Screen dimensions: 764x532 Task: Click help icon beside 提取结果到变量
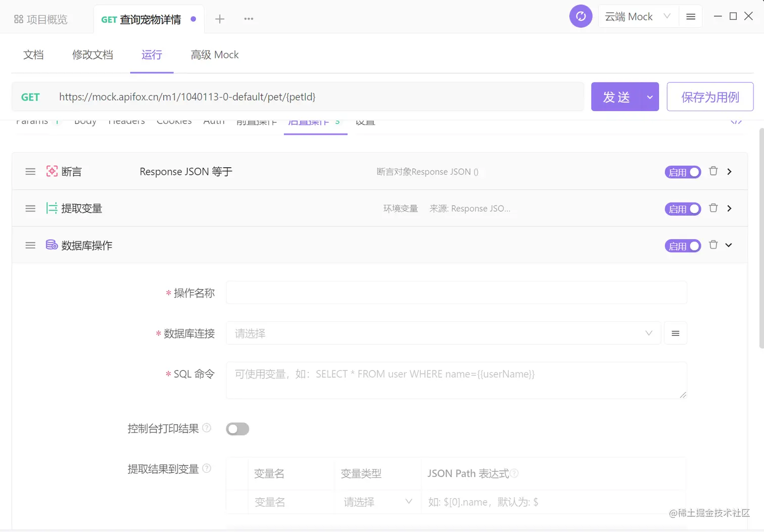click(207, 468)
